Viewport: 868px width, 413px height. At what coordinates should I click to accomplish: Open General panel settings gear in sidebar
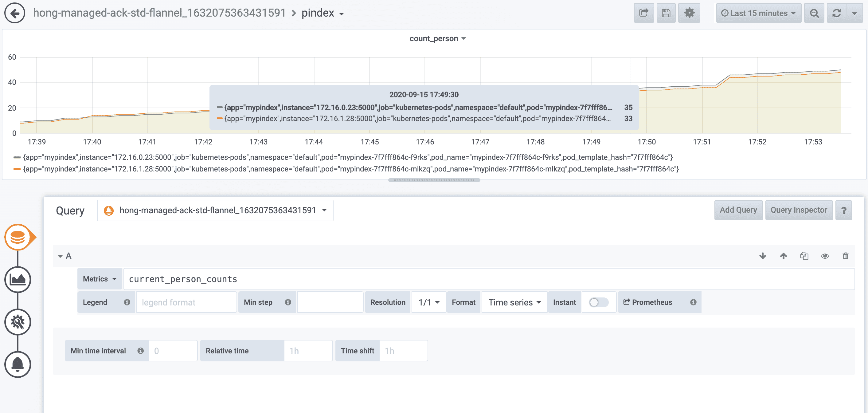[x=18, y=322]
